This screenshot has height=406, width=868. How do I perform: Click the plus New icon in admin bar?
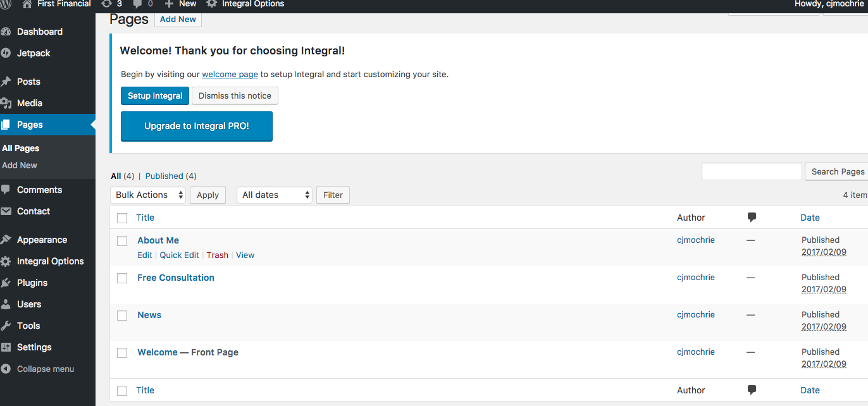[169, 4]
